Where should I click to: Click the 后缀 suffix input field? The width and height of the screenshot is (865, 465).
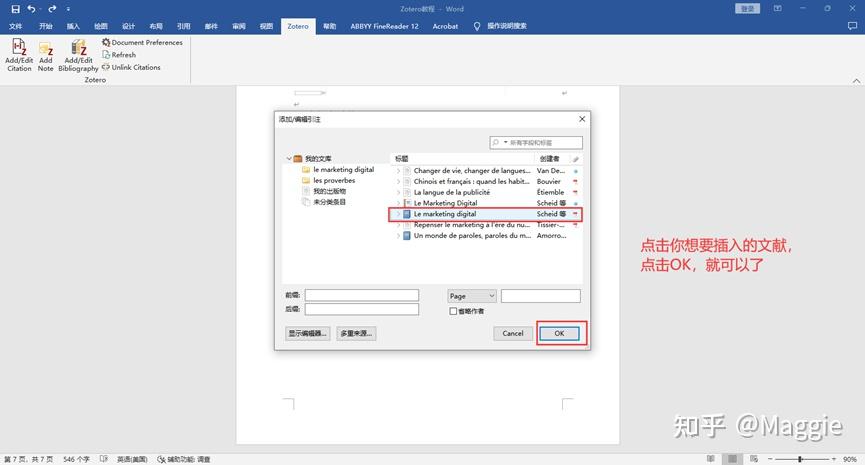tap(362, 309)
